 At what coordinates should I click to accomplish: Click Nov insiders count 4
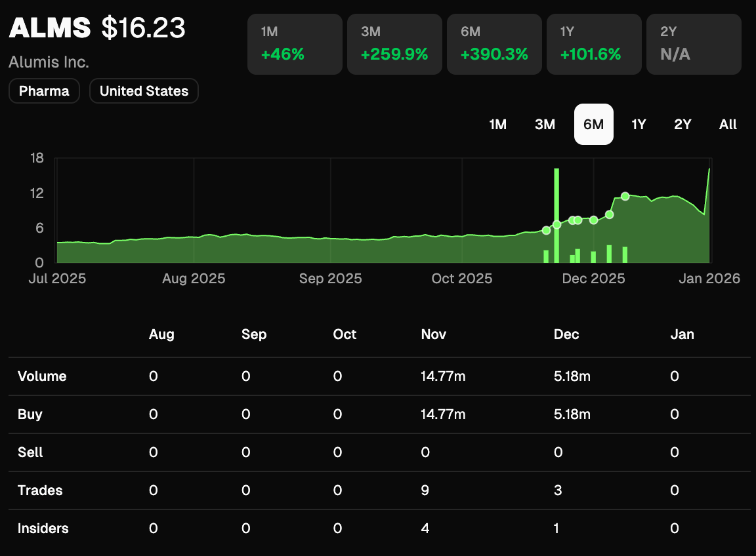tap(425, 528)
